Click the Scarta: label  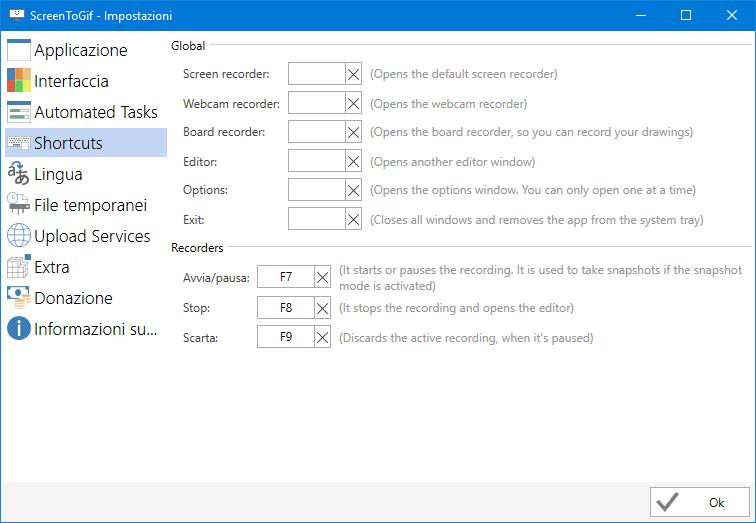(x=201, y=338)
